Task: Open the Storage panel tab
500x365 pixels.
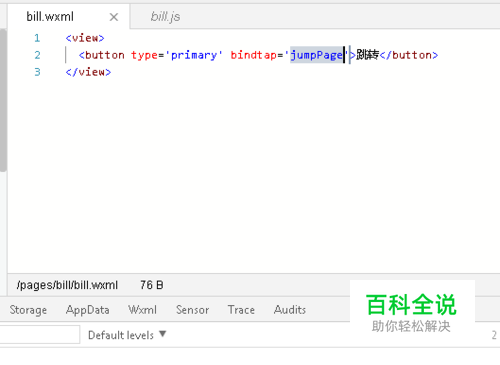Action: pyautogui.click(x=28, y=310)
